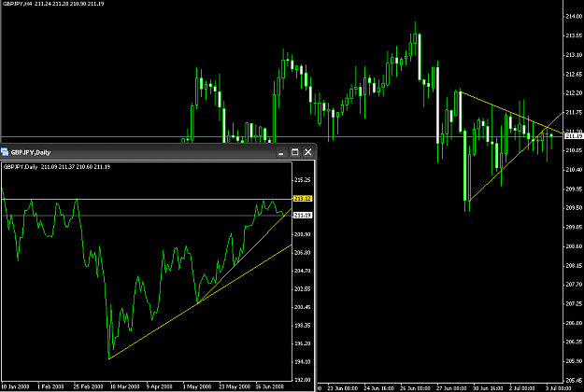Click the 23 May 2008 date label
This screenshot has width=584, height=392.
pos(235,386)
